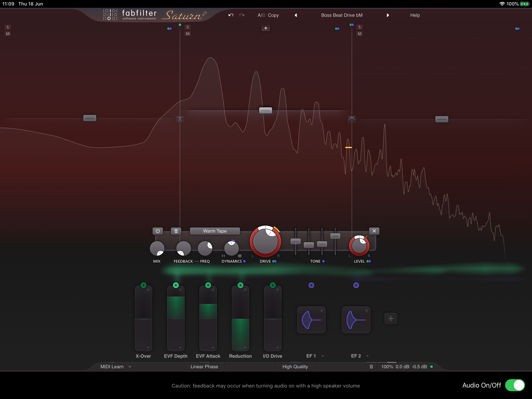Expand the MIDI Learn dropdown arrow

130,367
